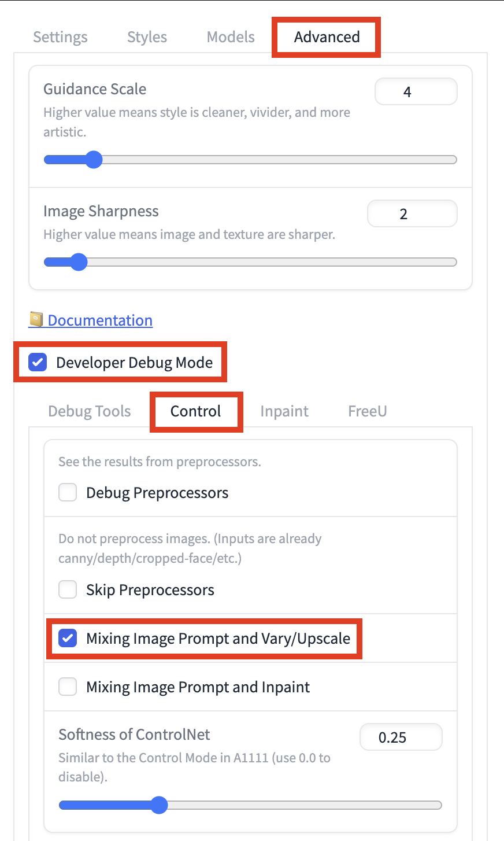Switch to the Settings tab
504x841 pixels.
60,37
